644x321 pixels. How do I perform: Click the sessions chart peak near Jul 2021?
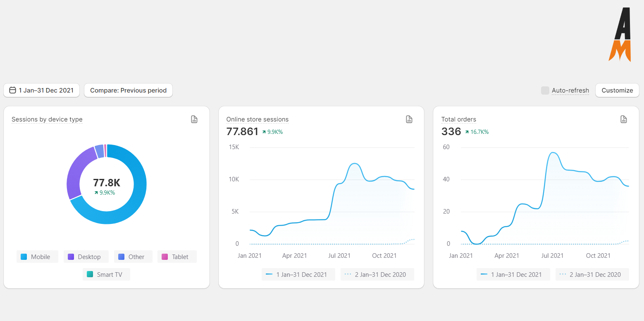354,164
